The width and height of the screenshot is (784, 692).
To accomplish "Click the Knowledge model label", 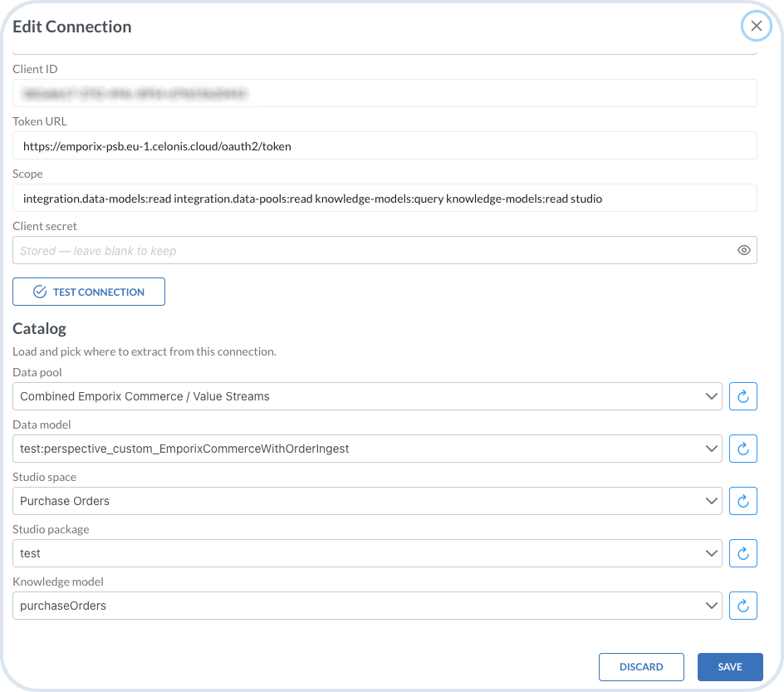I will click(58, 582).
